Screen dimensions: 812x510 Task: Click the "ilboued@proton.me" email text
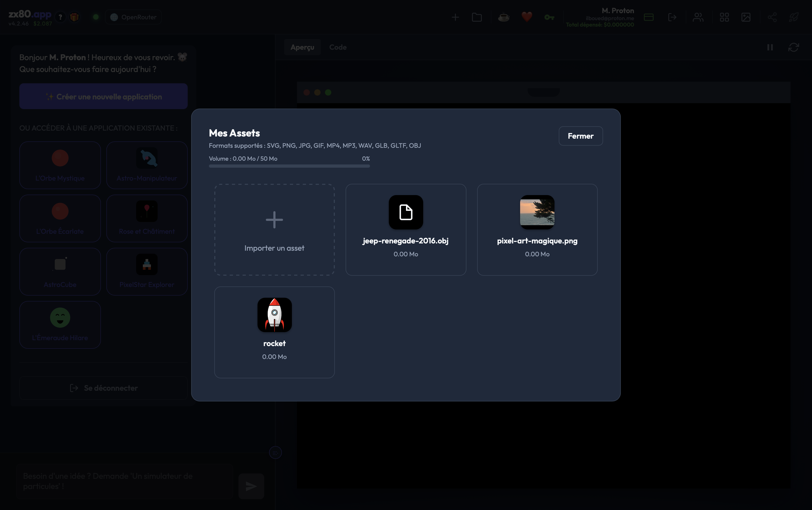click(x=610, y=18)
